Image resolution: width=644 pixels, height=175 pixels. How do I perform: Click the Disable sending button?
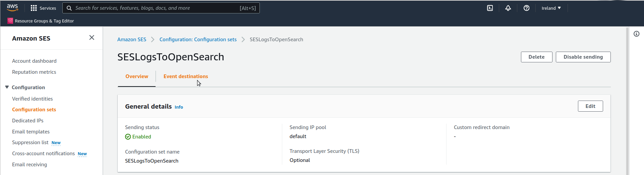[x=583, y=57]
